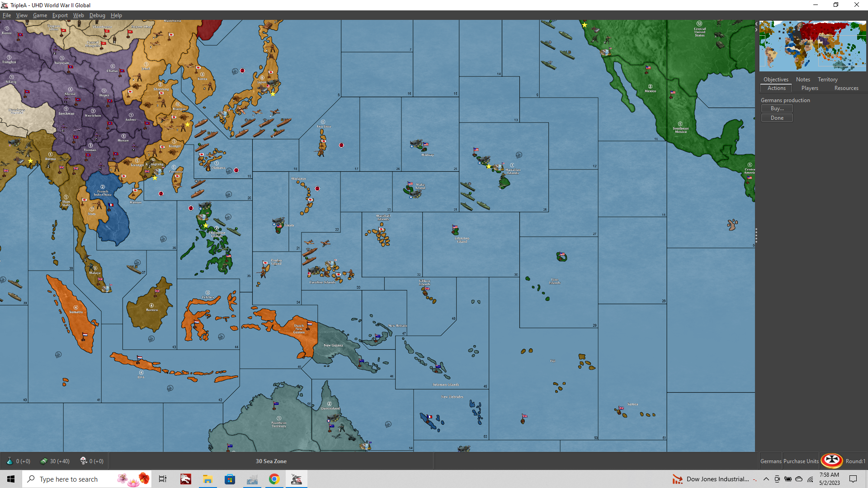Viewport: 868px width, 488px height.
Task: Click the Western US yellow star marker
Action: [x=585, y=25]
